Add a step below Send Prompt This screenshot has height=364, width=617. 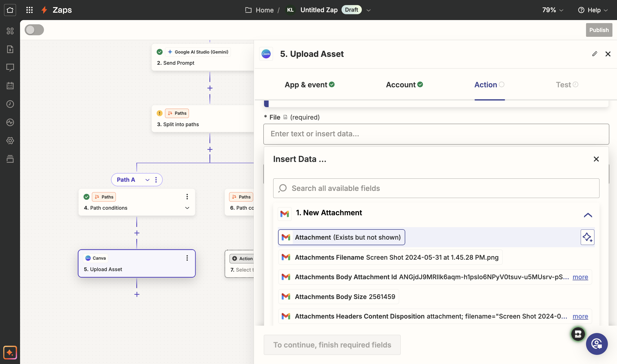[x=210, y=88]
